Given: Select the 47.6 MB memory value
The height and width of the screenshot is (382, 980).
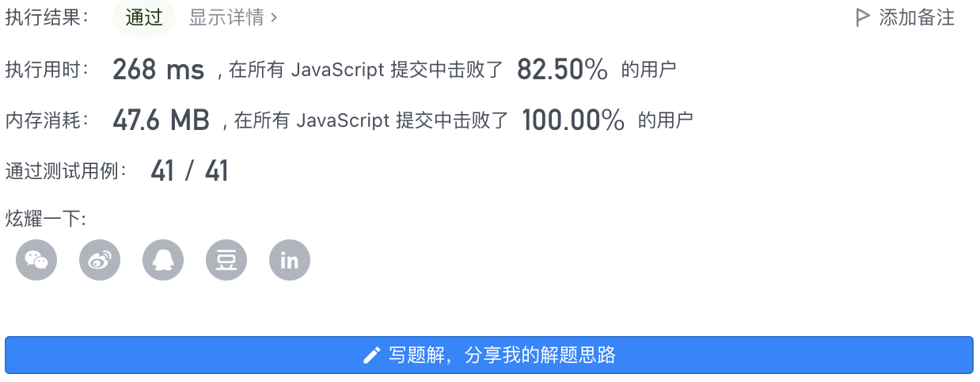Looking at the screenshot, I should point(161,120).
